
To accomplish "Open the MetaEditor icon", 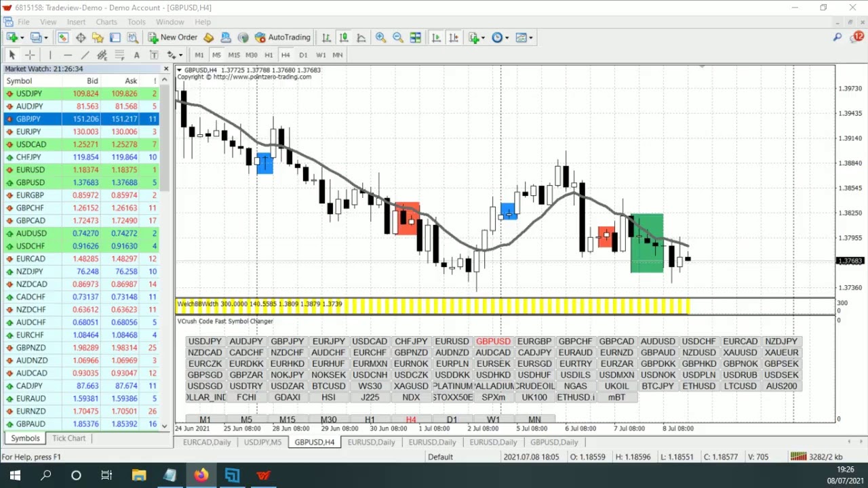I will [208, 38].
